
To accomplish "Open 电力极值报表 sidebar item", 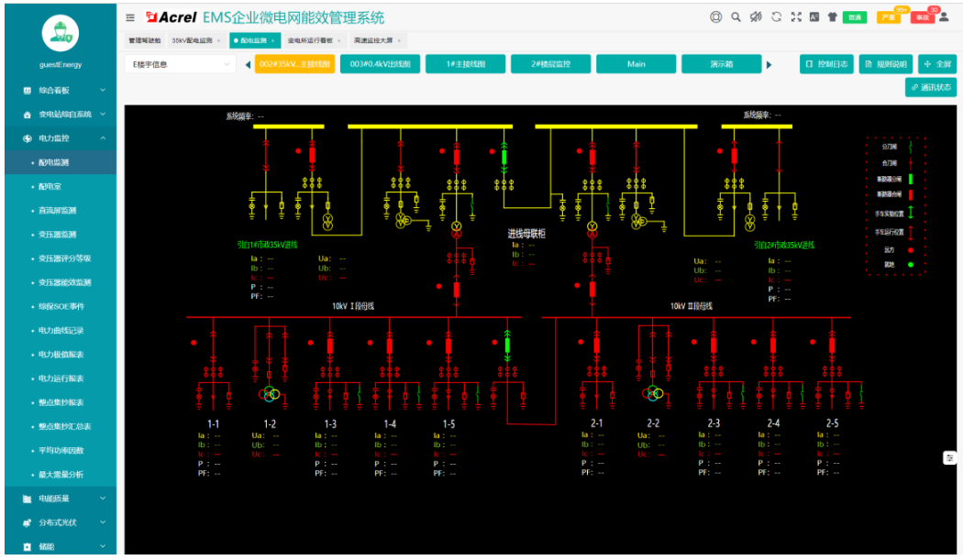I will point(61,355).
